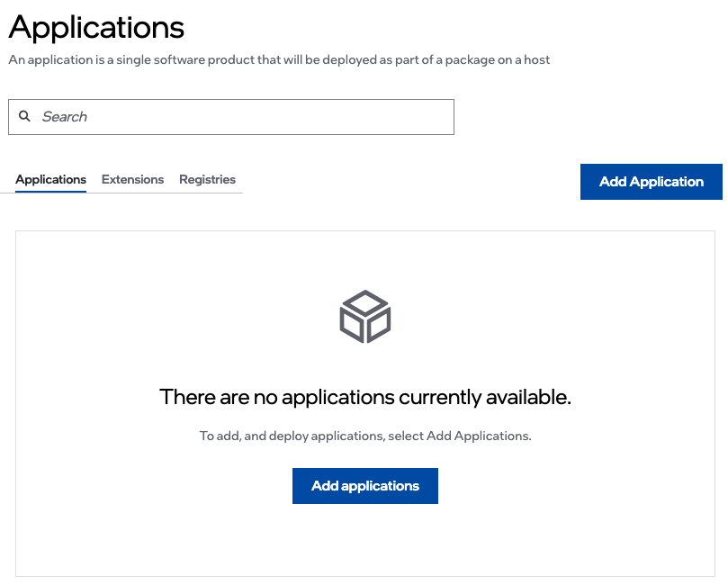Select the Applications tab
The height and width of the screenshot is (585, 728).
pos(51,179)
